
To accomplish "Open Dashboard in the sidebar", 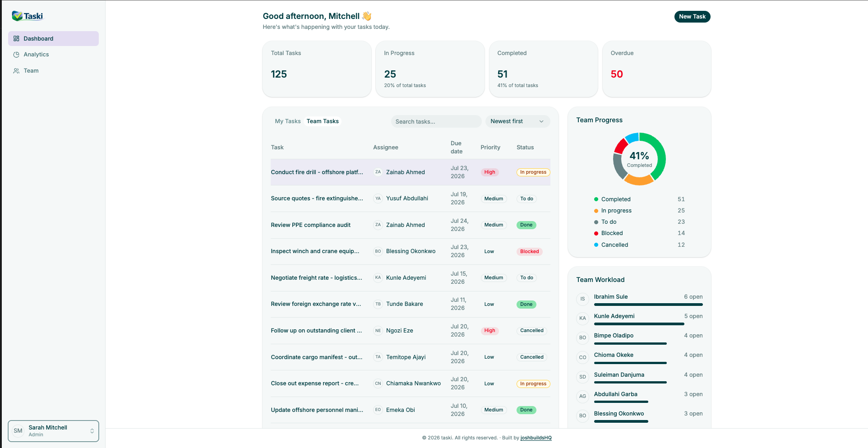I will tap(53, 38).
